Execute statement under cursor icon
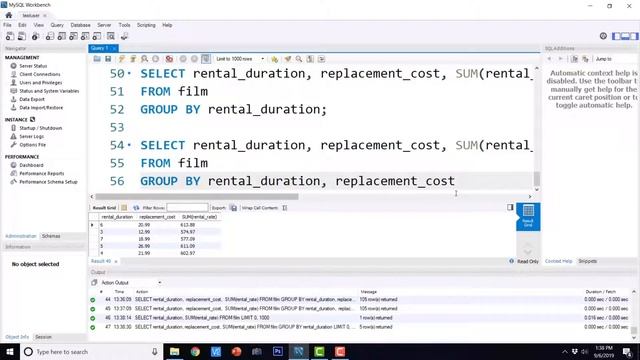The image size is (640, 360). tap(133, 59)
